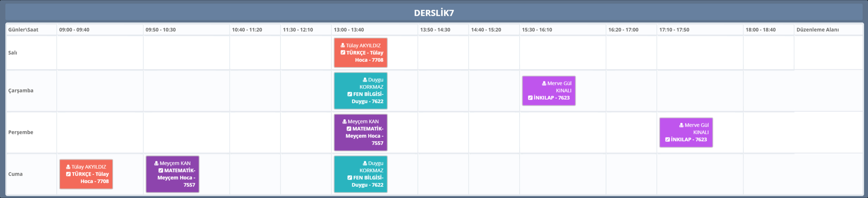Click teacher icon on Perşembe Meyçem KAN card
868x198 pixels.
344,122
